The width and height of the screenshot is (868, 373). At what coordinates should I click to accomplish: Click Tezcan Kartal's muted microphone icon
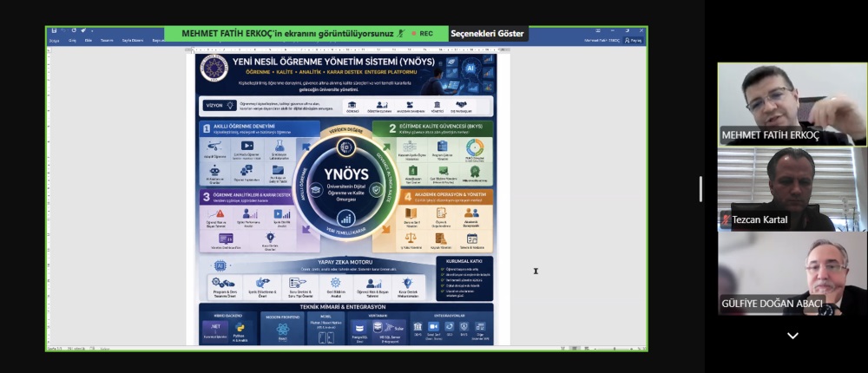[x=725, y=219]
